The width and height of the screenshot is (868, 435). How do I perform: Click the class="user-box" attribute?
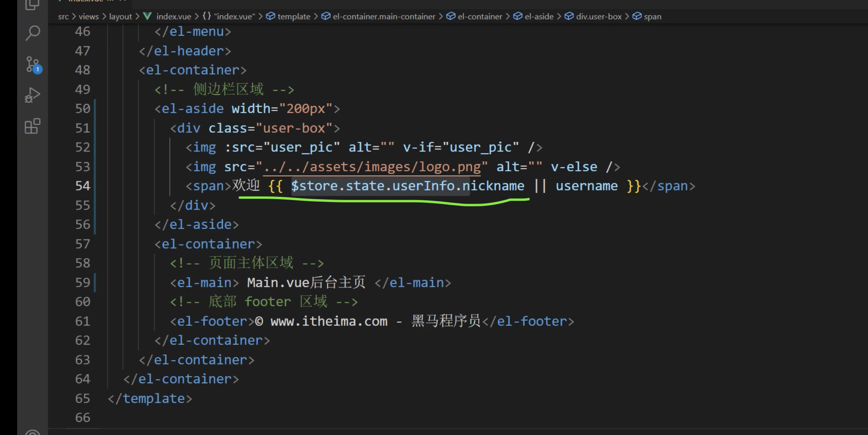pyautogui.click(x=270, y=128)
